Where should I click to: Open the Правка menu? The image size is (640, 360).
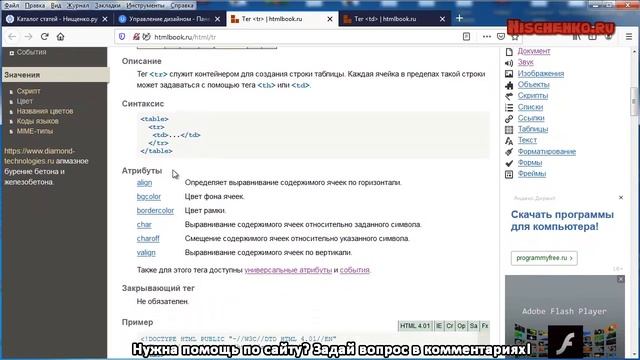pos(35,5)
